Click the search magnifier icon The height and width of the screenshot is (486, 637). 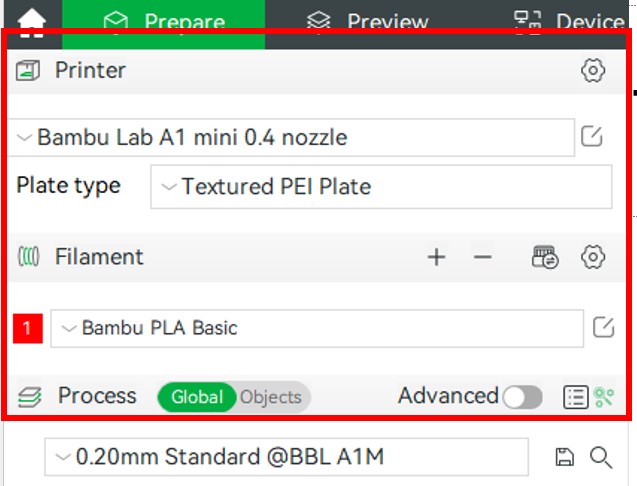pyautogui.click(x=600, y=458)
